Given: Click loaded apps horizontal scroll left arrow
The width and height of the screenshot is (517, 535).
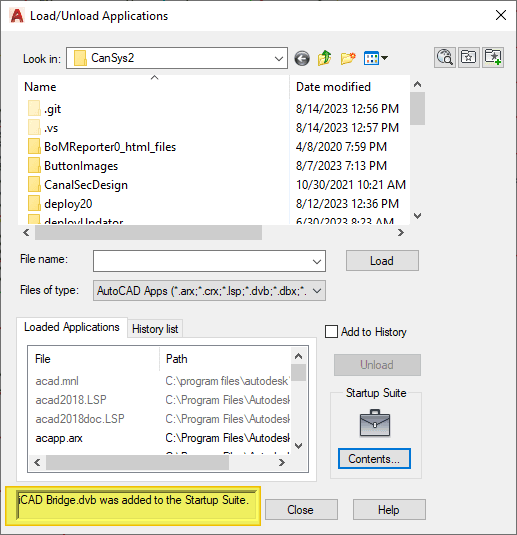Looking at the screenshot, I should [x=37, y=463].
